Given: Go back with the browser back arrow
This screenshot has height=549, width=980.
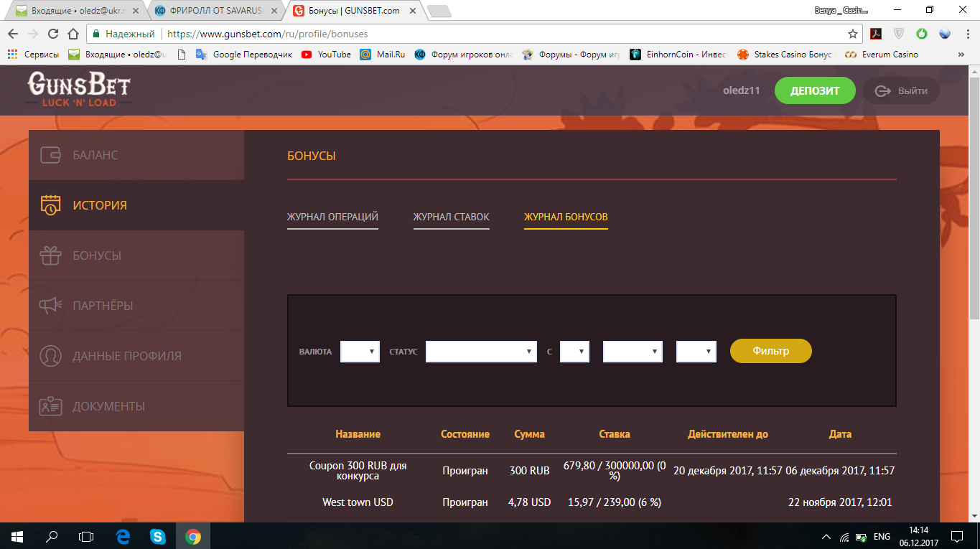Looking at the screenshot, I should [x=13, y=34].
